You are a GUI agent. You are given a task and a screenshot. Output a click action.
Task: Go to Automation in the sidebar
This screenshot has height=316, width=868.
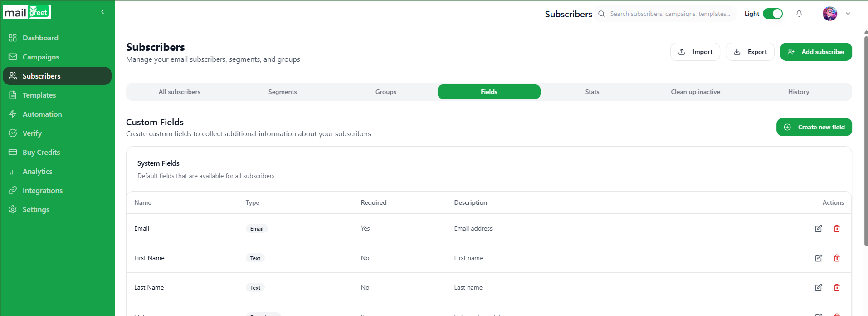tap(57, 114)
